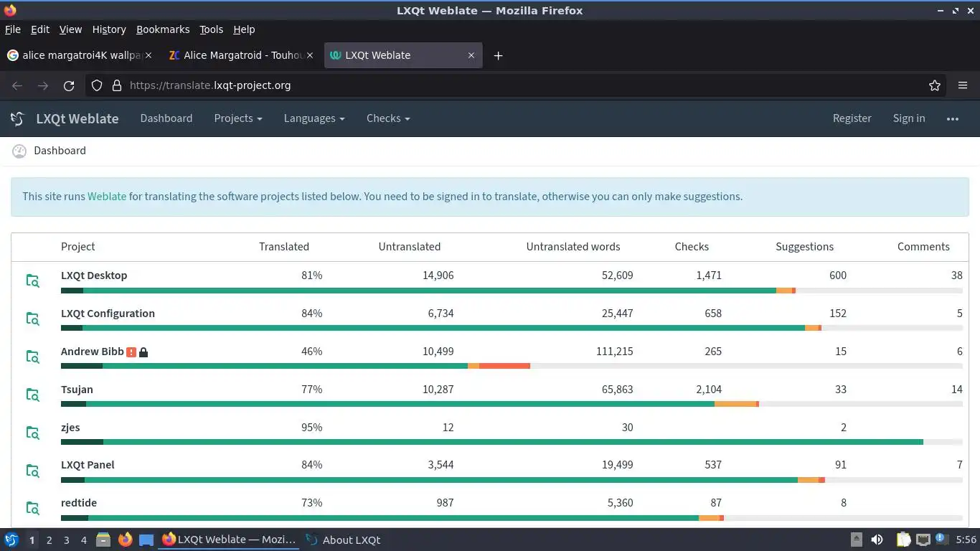This screenshot has width=980, height=551.
Task: Open the Andrew Bibb project
Action: pos(93,352)
